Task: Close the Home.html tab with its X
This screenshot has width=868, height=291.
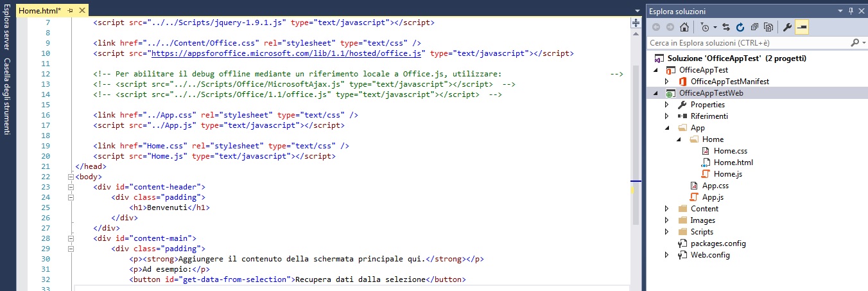Action: click(x=82, y=11)
